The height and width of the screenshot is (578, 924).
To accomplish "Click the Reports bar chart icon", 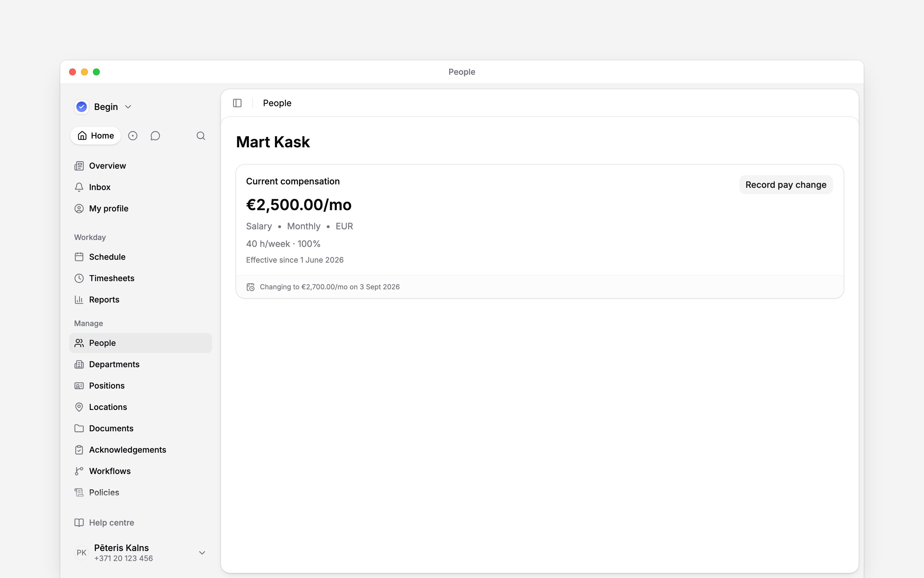I will click(x=79, y=300).
